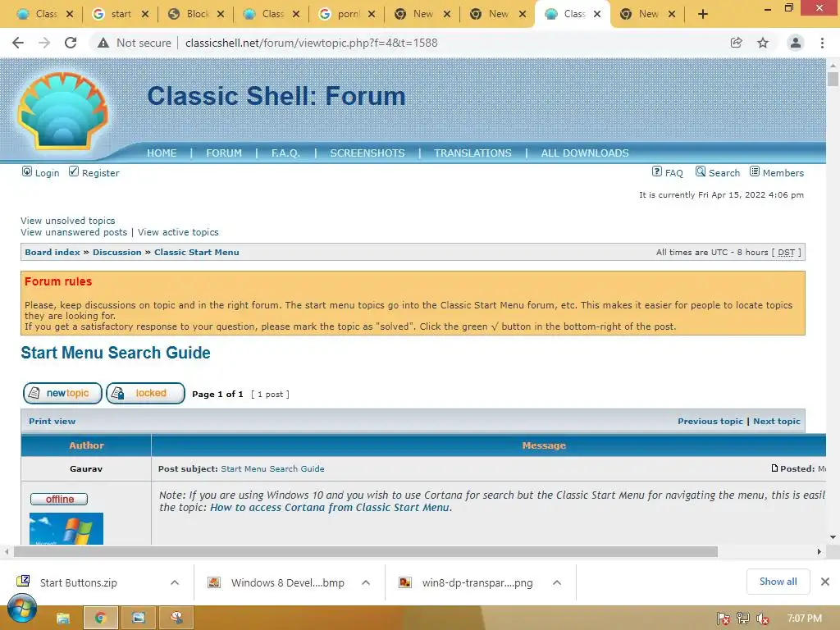Expand options for Windows 8 Devel bmp download
The image size is (840, 630).
366,582
